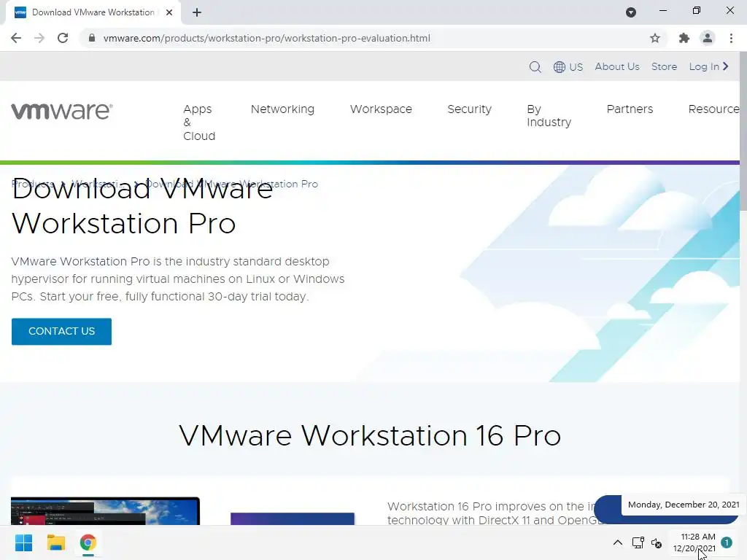Close the Download VMware Workstation tab

point(169,13)
